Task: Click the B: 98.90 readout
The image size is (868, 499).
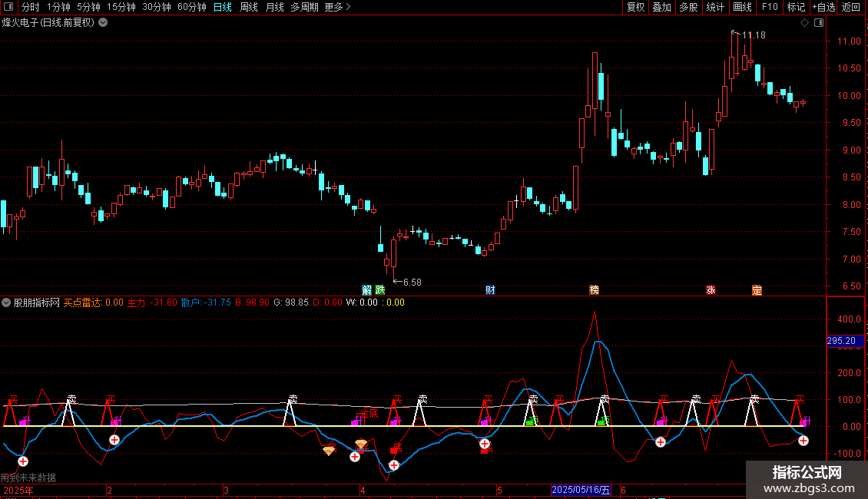Action: [252, 302]
